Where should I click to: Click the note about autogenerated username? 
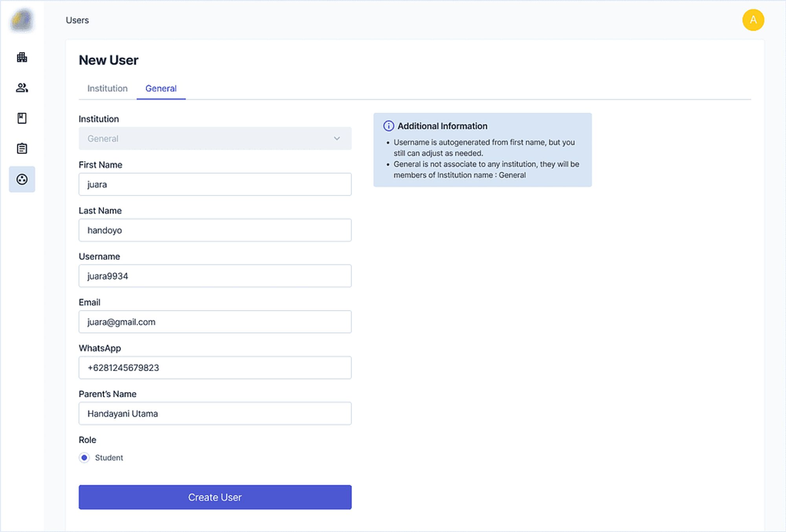(x=484, y=148)
